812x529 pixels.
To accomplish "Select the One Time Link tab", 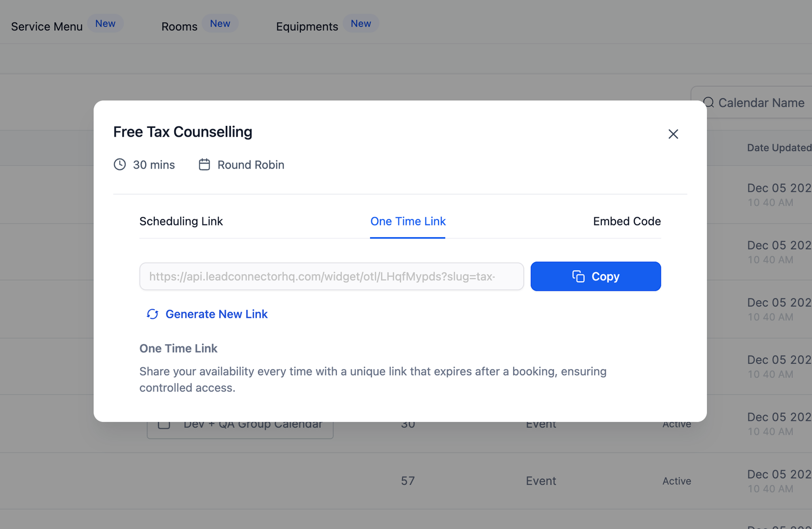I will click(408, 221).
